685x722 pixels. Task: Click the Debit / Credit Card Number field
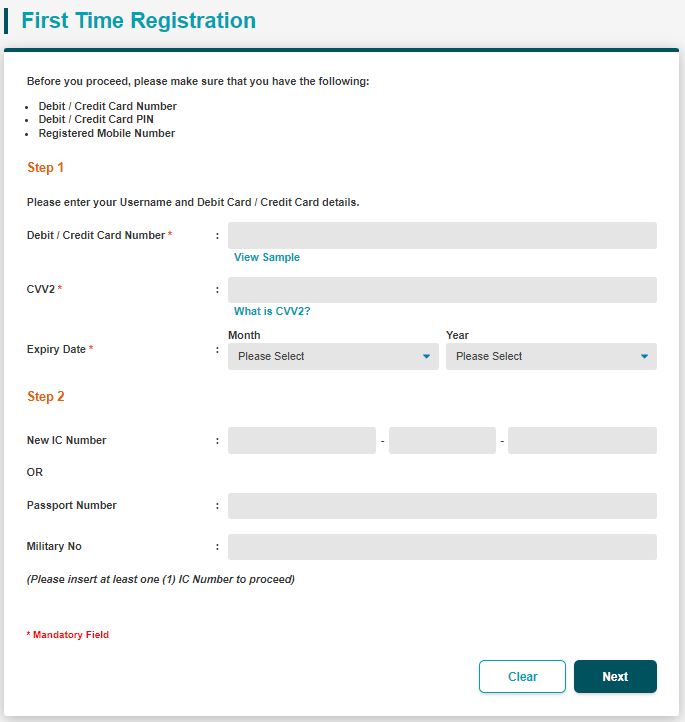pos(442,235)
